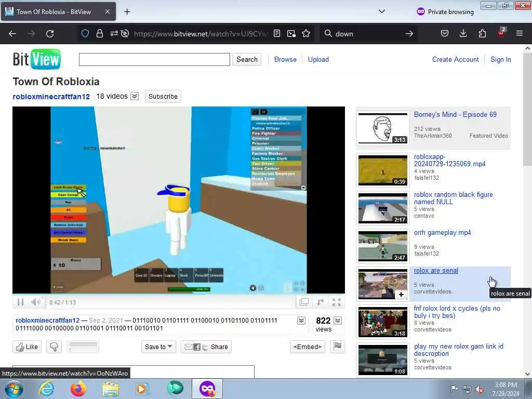This screenshot has height=399, width=532.
Task: Open the Pocket save icon
Action: [445, 33]
